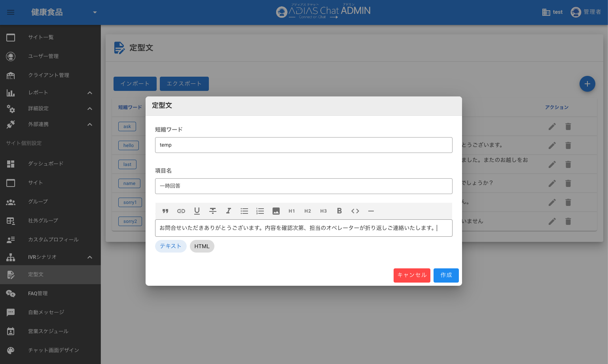This screenshot has height=364, width=608.
Task: Click the code block icon
Action: click(355, 211)
